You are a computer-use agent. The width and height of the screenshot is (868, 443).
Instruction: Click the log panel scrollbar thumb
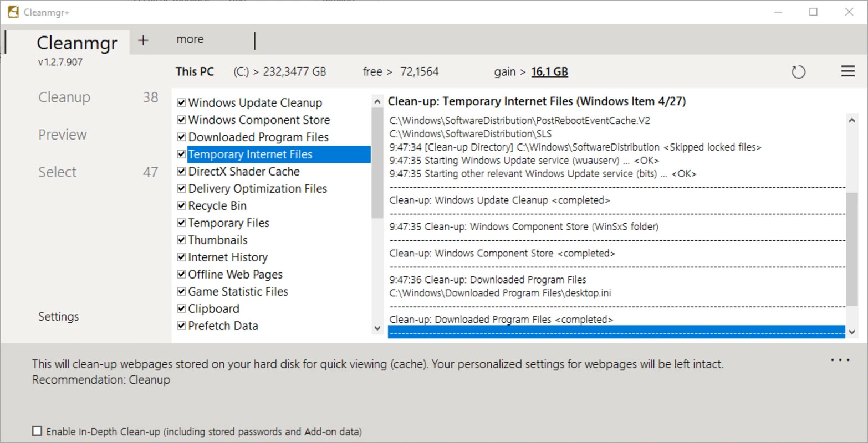point(852,249)
